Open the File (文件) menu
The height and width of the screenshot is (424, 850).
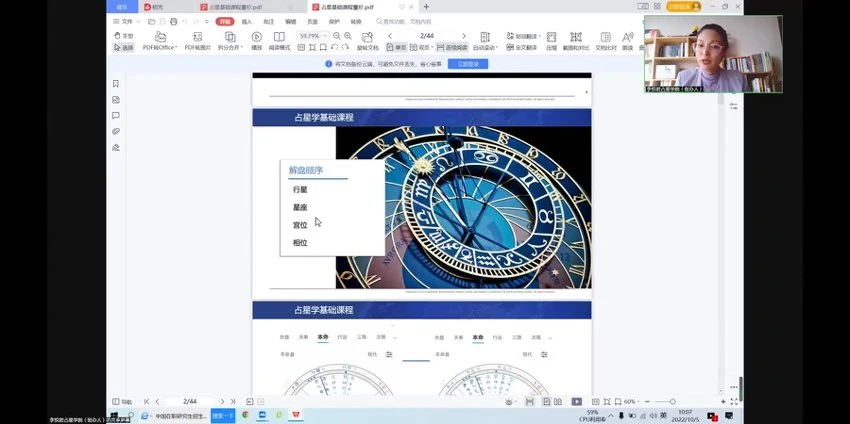(123, 22)
